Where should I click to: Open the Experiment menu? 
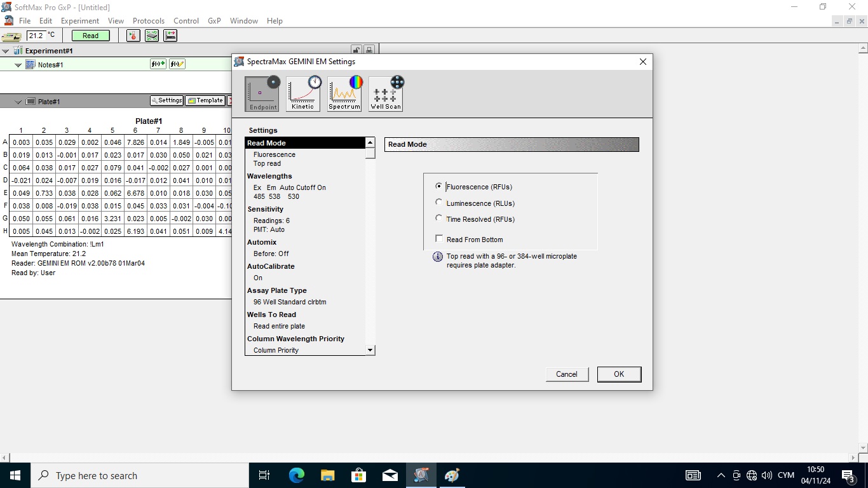pyautogui.click(x=80, y=21)
